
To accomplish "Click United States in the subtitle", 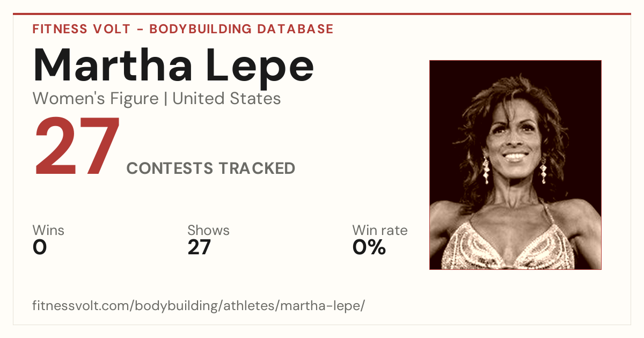I will 226,99.
